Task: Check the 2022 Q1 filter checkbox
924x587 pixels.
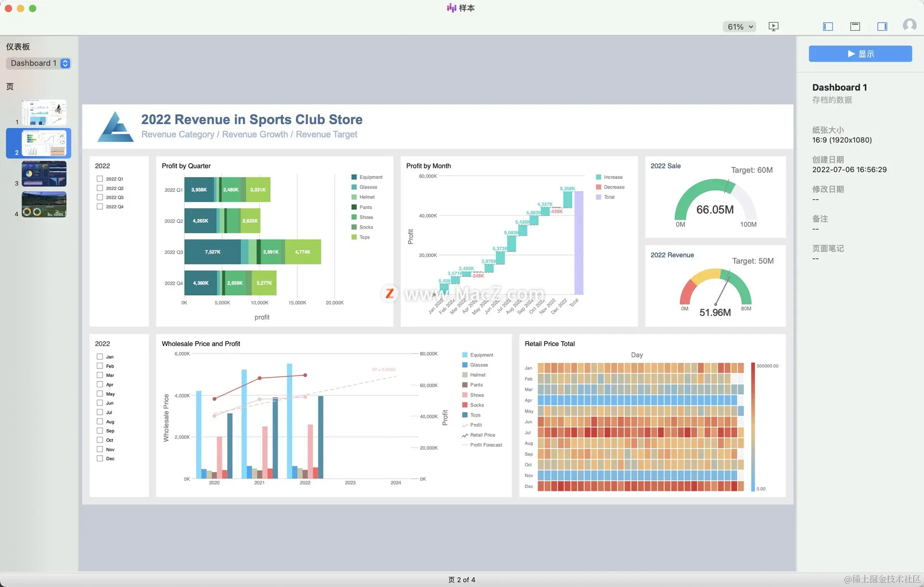Action: tap(100, 179)
